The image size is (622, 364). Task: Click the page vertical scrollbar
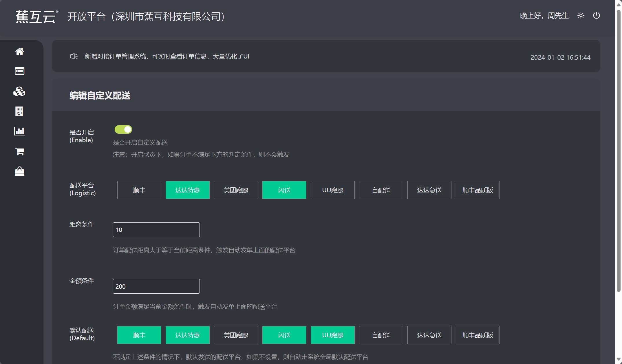pyautogui.click(x=619, y=151)
